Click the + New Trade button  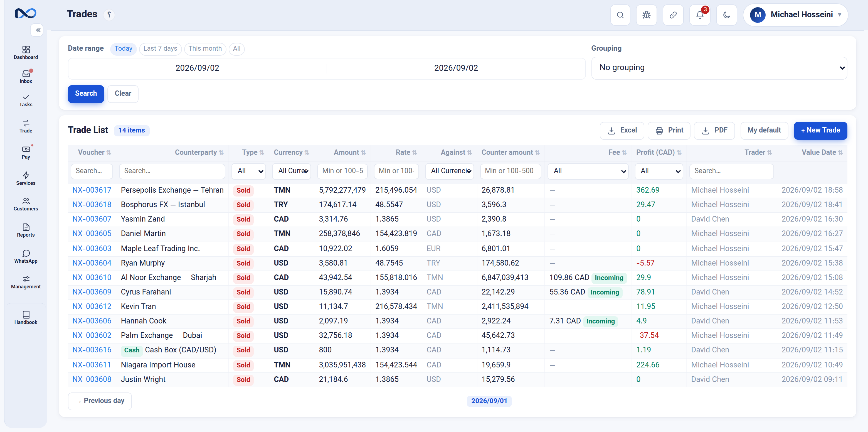coord(820,131)
